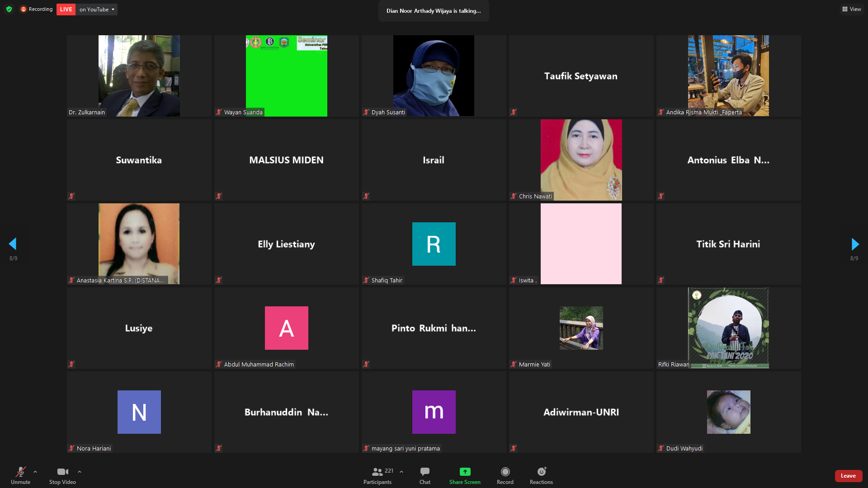Expand participants options arrow
Image resolution: width=868 pixels, height=488 pixels.
(x=401, y=472)
